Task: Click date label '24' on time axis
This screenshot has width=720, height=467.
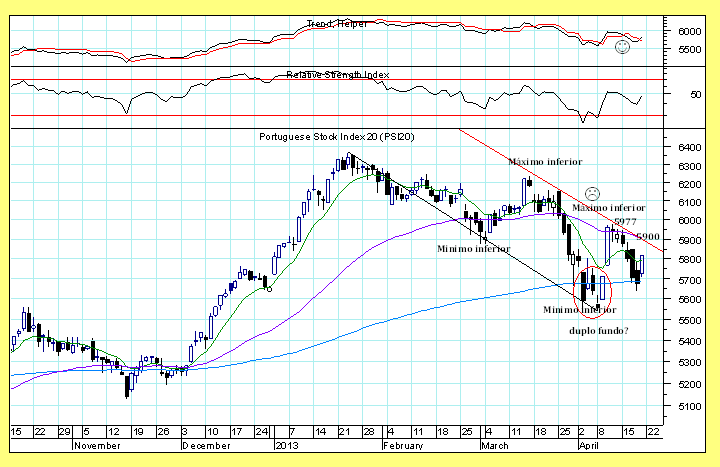Action: [262, 432]
